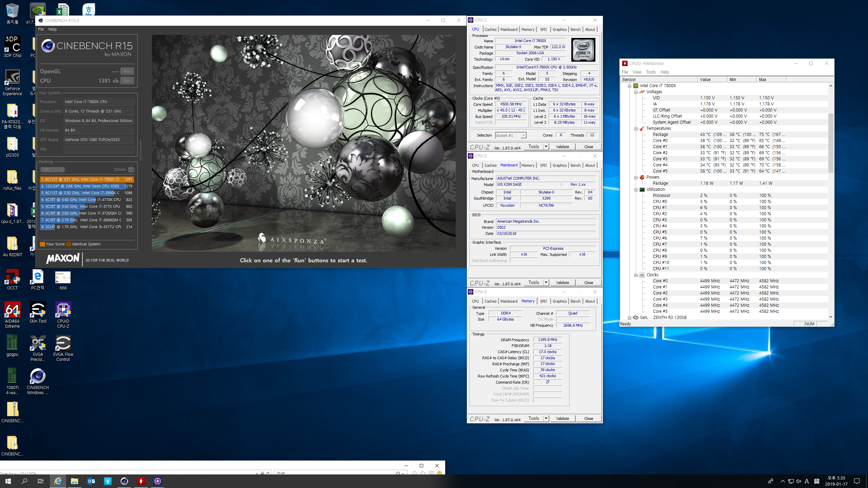
Task: Select the i7-7800X ranking row scoring 1391
Action: pyautogui.click(x=87, y=179)
